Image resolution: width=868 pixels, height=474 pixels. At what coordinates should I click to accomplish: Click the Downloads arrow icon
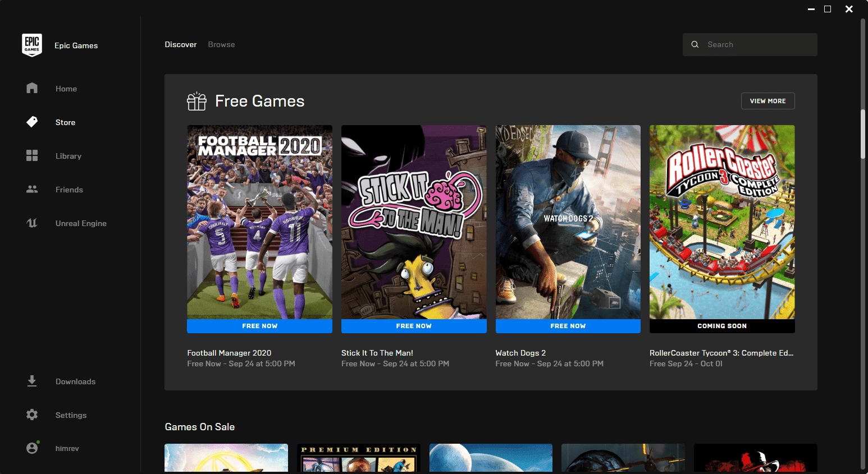(x=32, y=381)
